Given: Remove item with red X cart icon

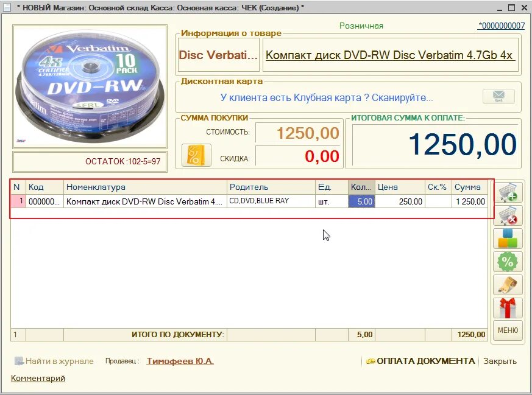Looking at the screenshot, I should (508, 215).
